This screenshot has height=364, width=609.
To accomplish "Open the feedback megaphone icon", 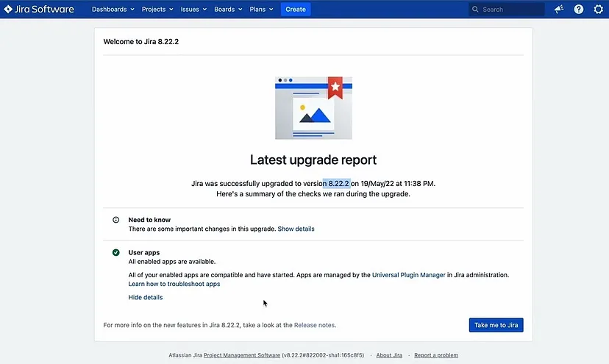I will click(559, 9).
